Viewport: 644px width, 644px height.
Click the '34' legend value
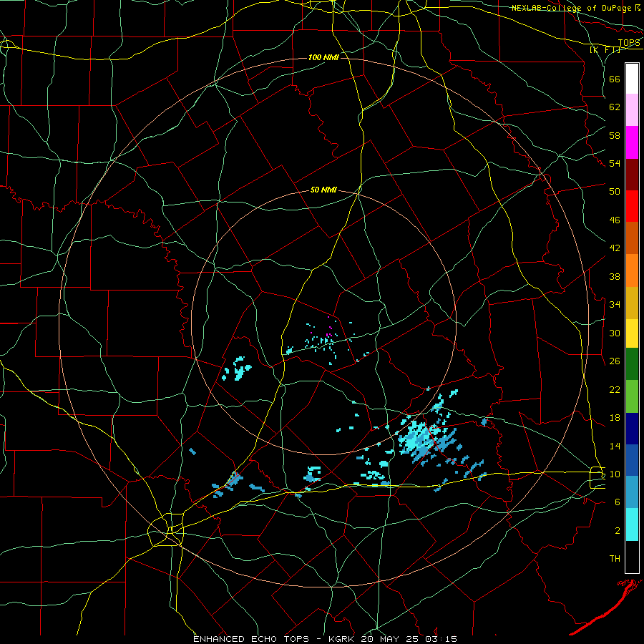615,305
